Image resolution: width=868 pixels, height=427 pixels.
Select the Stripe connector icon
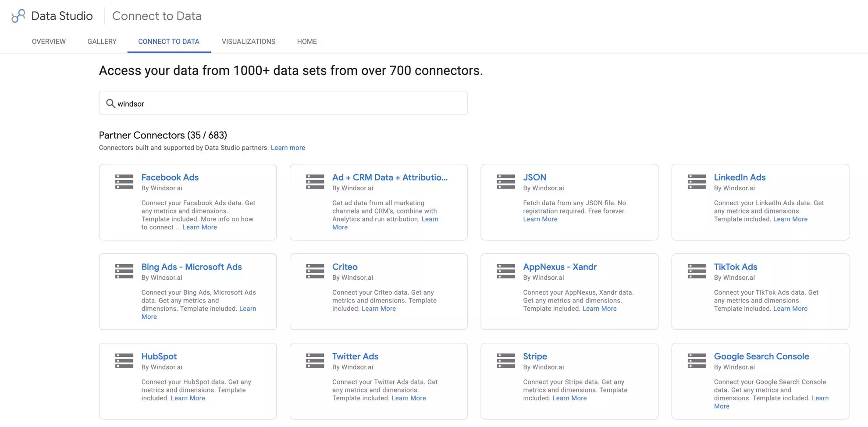[505, 360]
